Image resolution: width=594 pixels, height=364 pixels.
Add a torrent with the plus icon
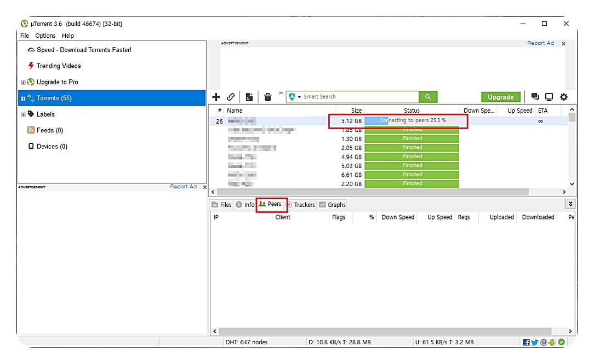(x=216, y=97)
